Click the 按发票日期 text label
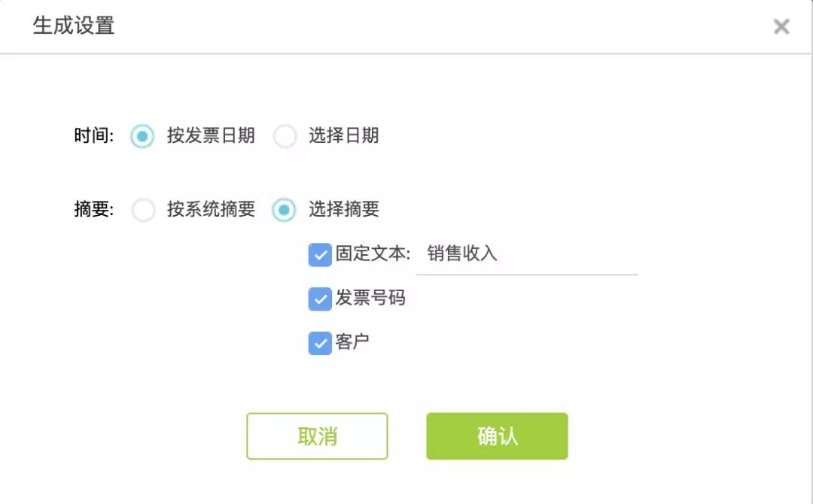The width and height of the screenshot is (813, 504). click(211, 135)
